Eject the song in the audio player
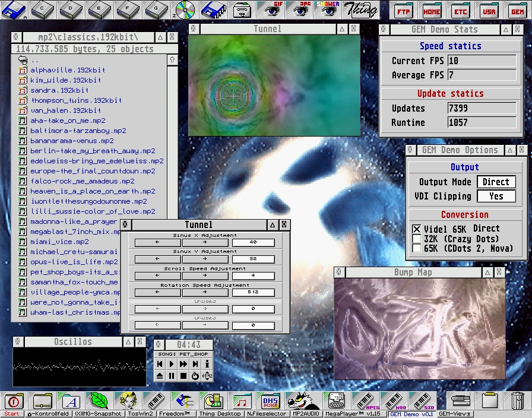Image resolution: width=532 pixels, height=418 pixels. (160, 376)
